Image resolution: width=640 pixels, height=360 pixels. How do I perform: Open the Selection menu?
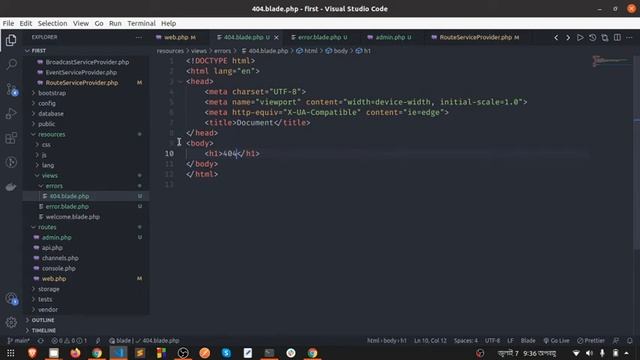click(x=52, y=23)
